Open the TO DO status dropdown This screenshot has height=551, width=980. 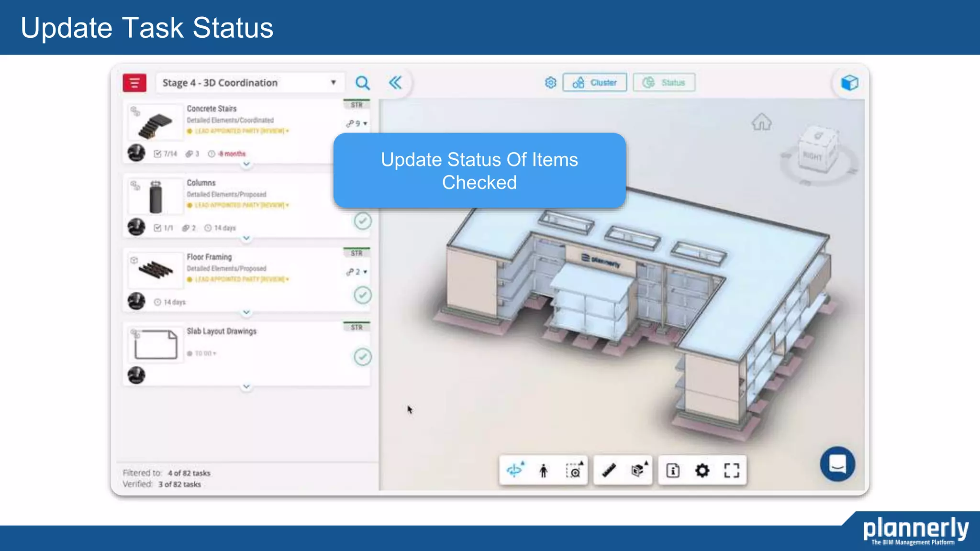205,353
